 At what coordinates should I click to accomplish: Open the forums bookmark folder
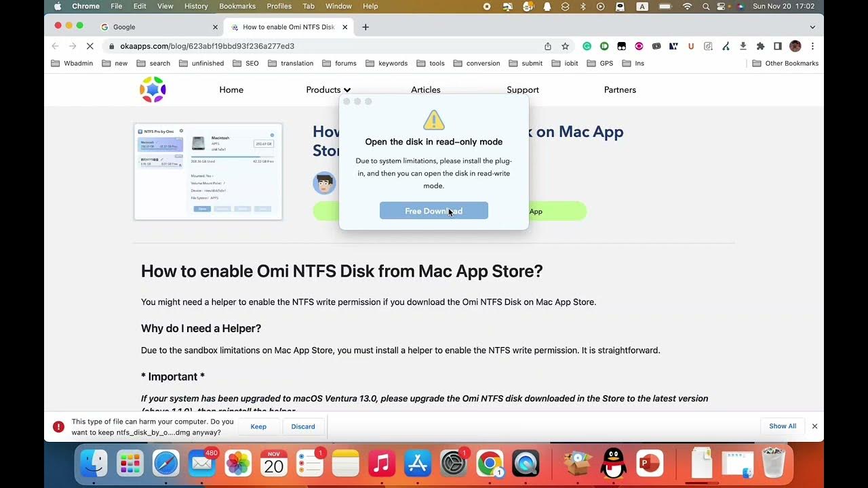tap(339, 63)
